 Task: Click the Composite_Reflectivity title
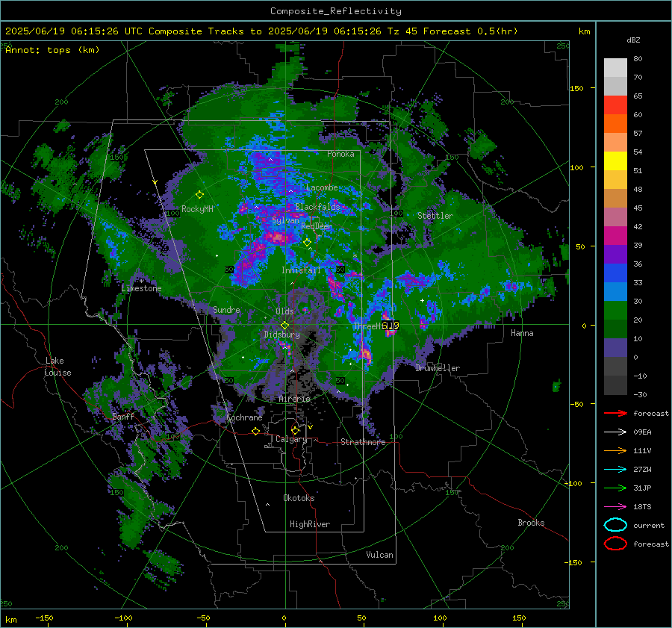[335, 11]
